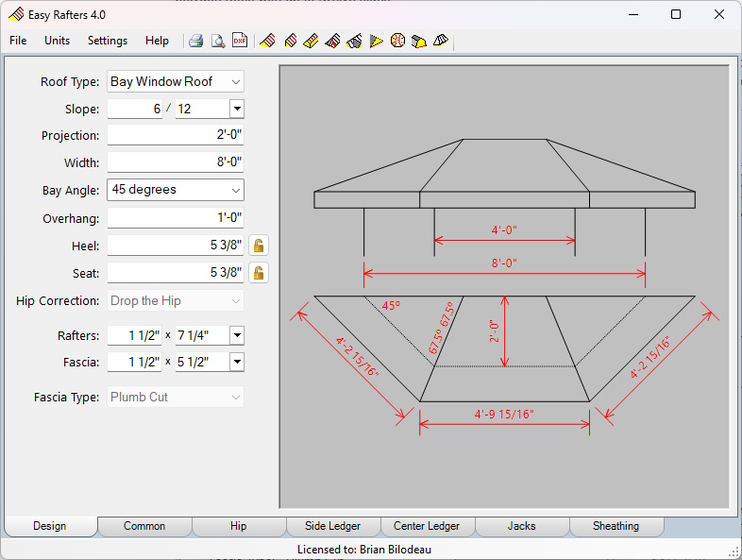Screen dimensions: 742x560
Task: Toggle the Heel lock button
Action: tap(258, 246)
